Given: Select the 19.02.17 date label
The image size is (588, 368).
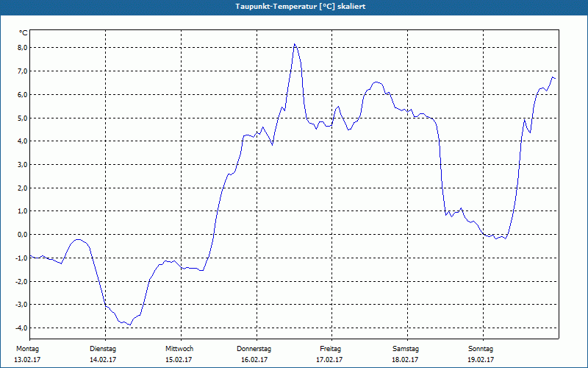Looking at the screenshot, I should point(481,360).
